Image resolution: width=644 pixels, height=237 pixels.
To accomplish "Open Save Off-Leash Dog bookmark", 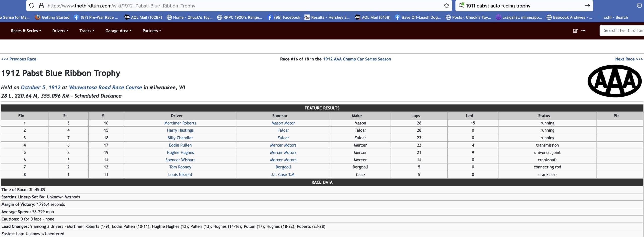I will [418, 17].
